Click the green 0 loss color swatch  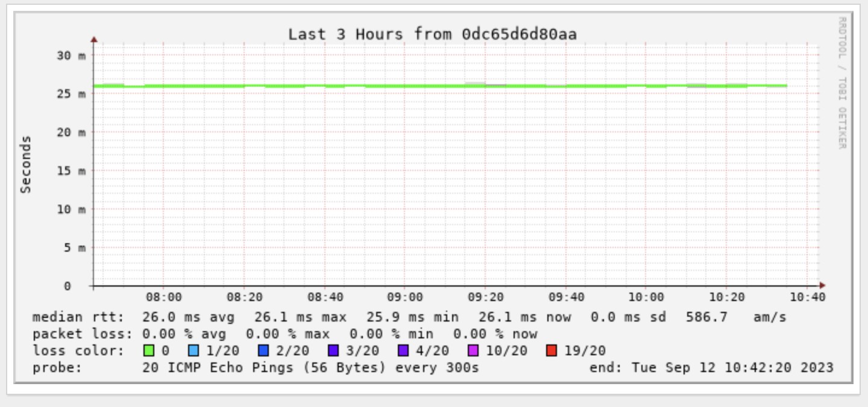coord(148,350)
